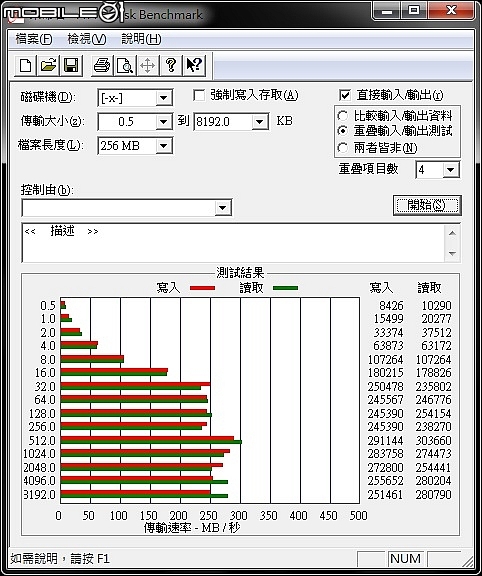Image resolution: width=482 pixels, height=576 pixels.
Task: Click the 開始(S) start button
Action: pyautogui.click(x=427, y=205)
